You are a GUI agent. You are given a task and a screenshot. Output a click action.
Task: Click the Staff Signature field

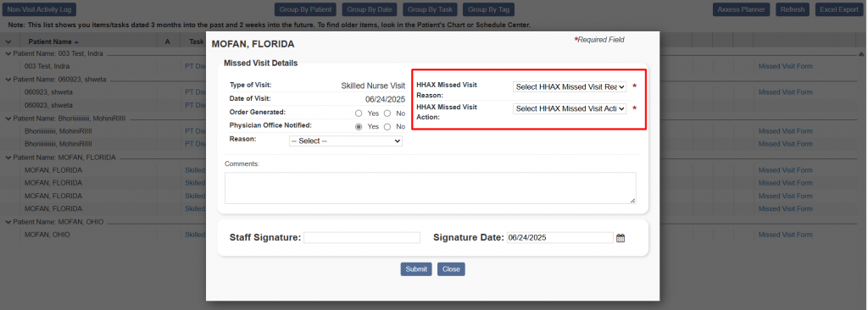[362, 237]
